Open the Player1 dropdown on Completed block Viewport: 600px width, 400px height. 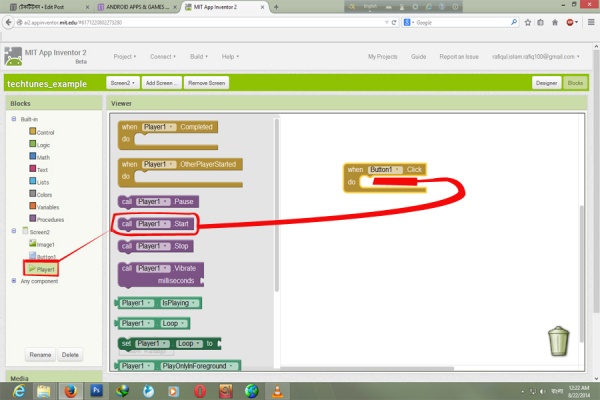159,127
